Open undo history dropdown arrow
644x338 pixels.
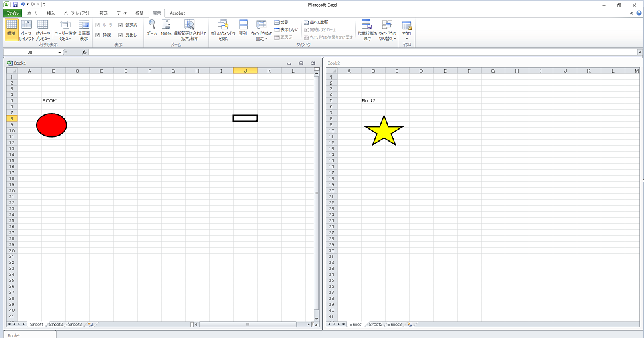pyautogui.click(x=27, y=5)
